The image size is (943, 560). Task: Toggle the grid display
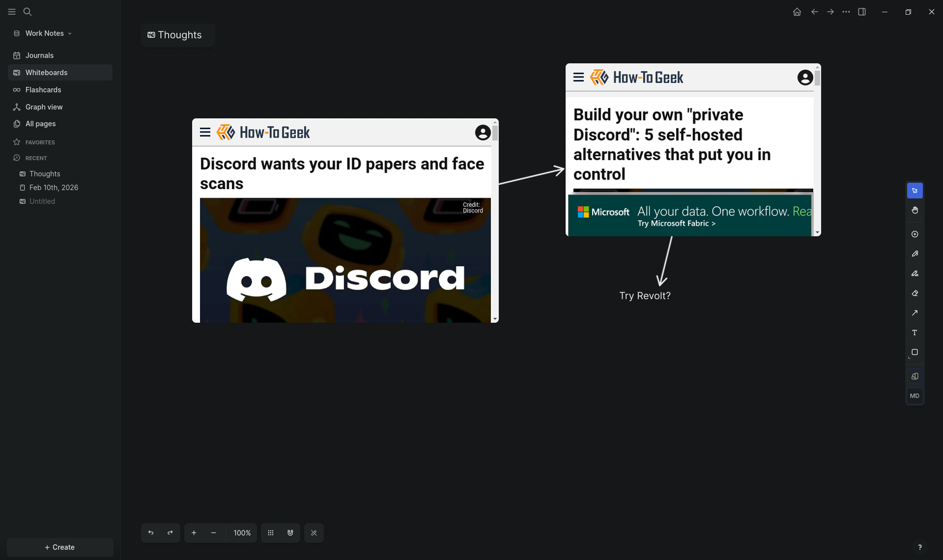point(271,533)
